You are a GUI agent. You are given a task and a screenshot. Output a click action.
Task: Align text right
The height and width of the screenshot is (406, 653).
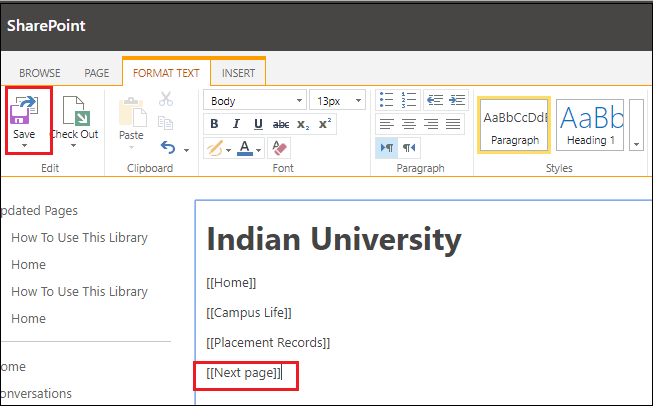(x=431, y=124)
